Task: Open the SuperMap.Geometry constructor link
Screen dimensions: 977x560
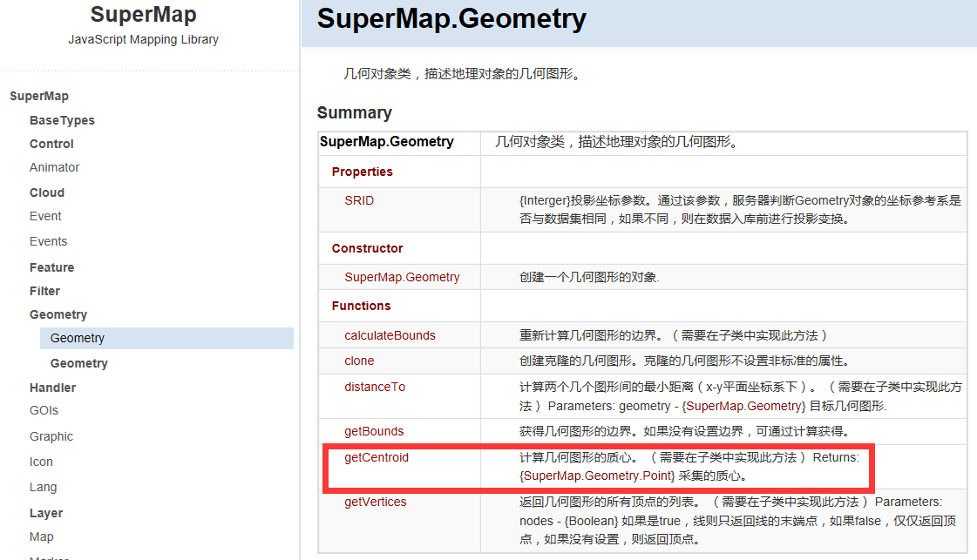Action: click(x=402, y=277)
